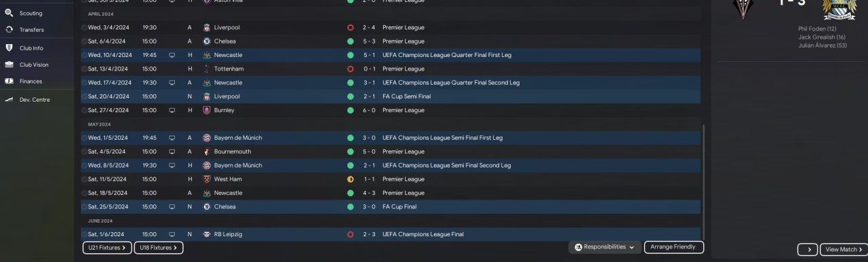Open the West Ham 1-1 draw result
This screenshot has height=262, width=868.
[391, 179]
